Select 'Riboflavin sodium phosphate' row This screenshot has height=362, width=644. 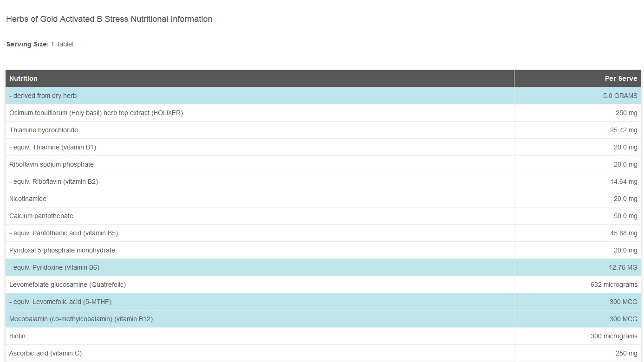click(x=323, y=164)
